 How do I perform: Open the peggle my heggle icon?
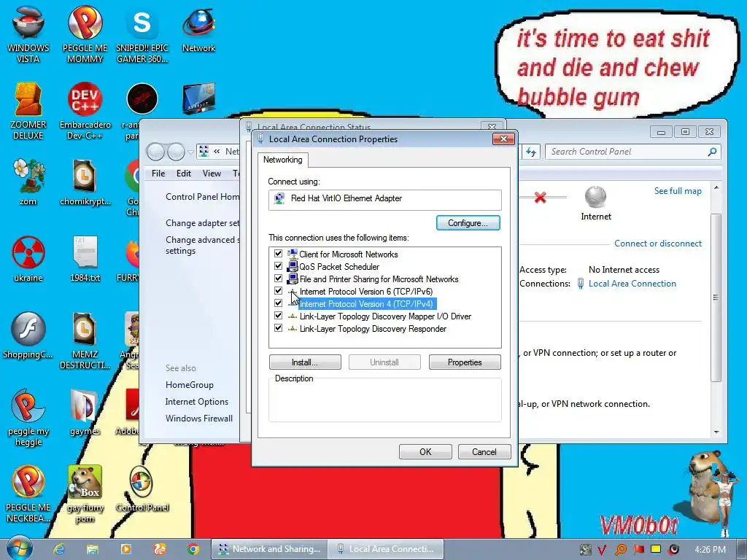pos(28,417)
